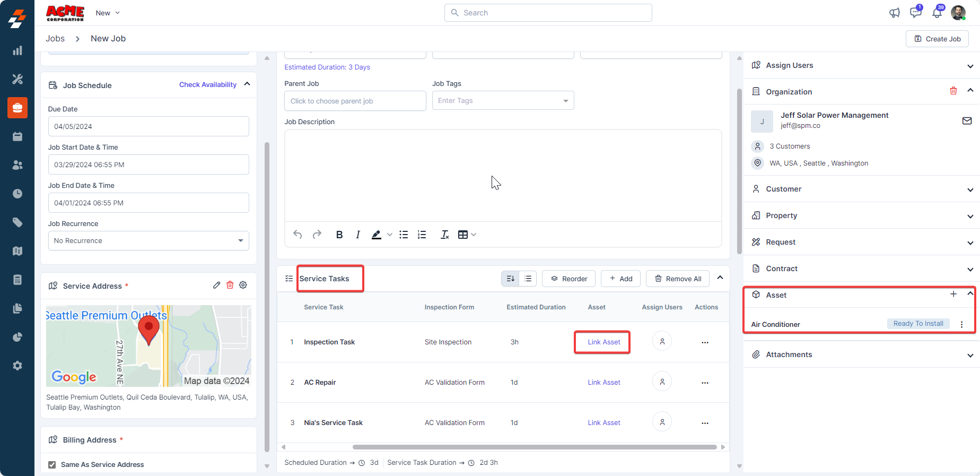This screenshot has height=476, width=980.
Task: Open the highlight color picker
Action: click(389, 235)
